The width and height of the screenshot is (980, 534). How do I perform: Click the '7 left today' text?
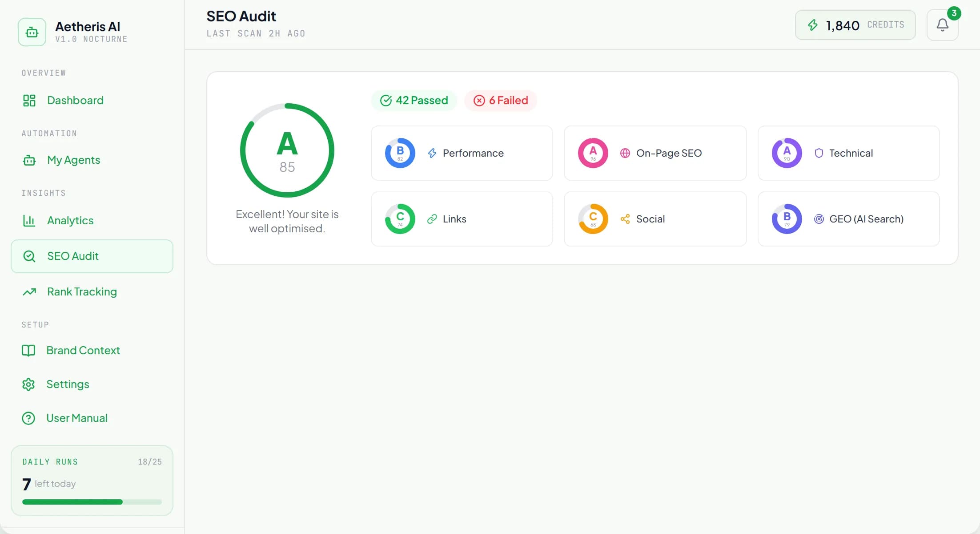[x=49, y=484]
